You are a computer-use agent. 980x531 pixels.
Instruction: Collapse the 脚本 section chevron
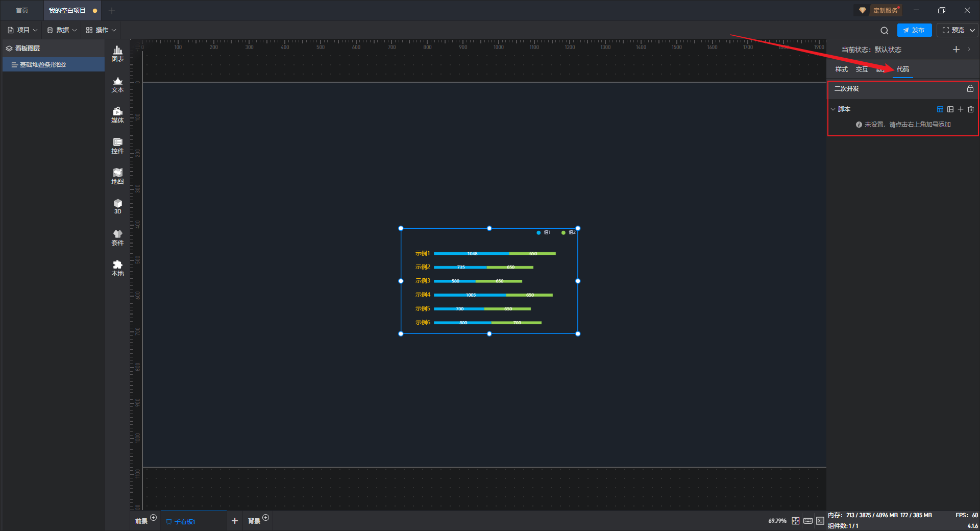tap(833, 109)
